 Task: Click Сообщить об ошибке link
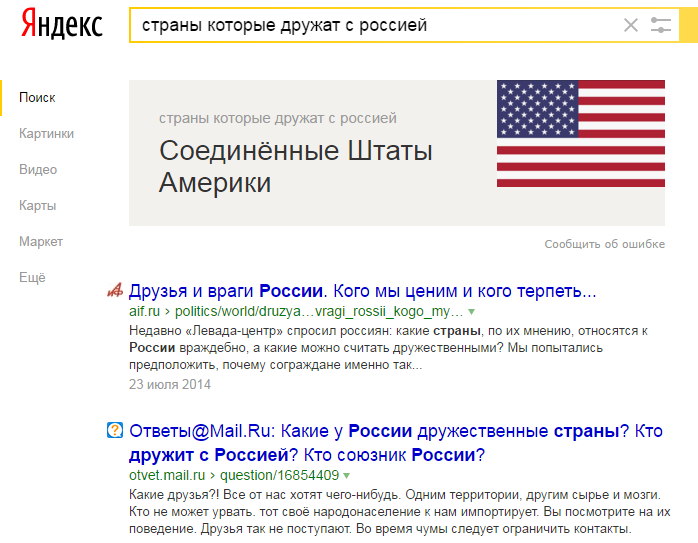(604, 244)
